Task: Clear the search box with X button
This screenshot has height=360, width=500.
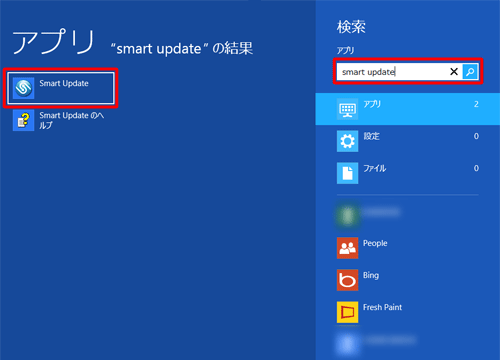Action: (x=454, y=72)
